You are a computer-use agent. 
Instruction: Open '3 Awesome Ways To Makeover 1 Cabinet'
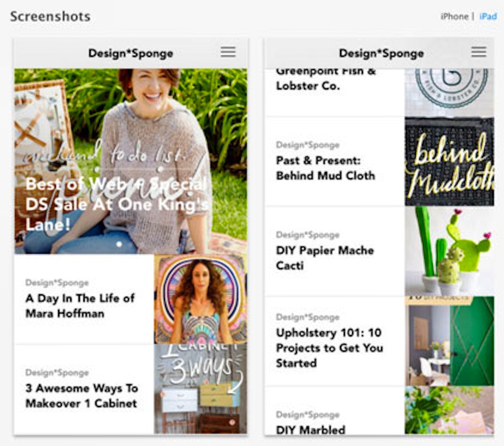pos(82,395)
